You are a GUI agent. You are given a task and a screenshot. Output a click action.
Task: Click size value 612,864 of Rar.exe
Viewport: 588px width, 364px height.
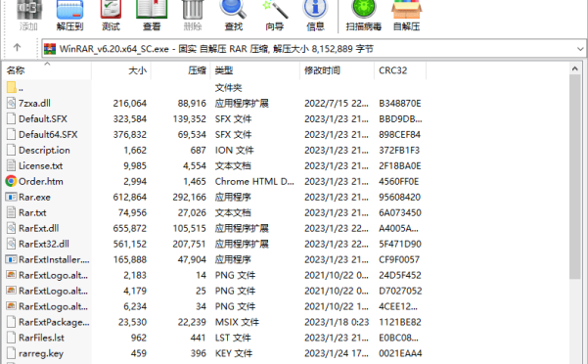(x=130, y=198)
